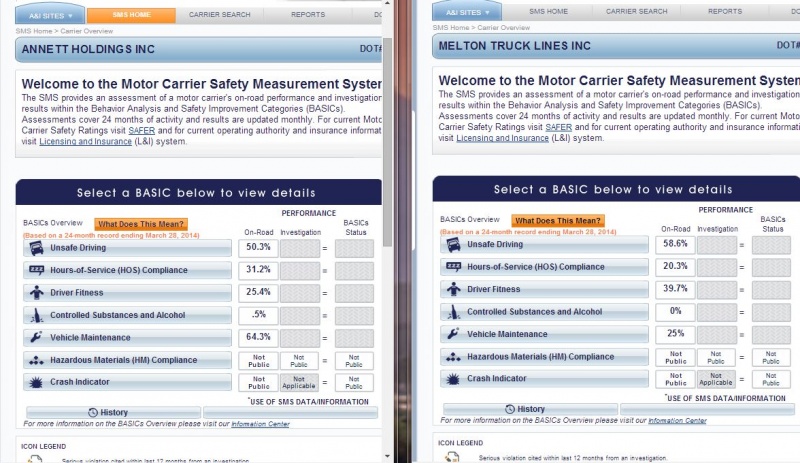Open Hours-of-Service (HOS) Compliance row in Annett window
Screen dimensions: 800x463
tap(128, 270)
